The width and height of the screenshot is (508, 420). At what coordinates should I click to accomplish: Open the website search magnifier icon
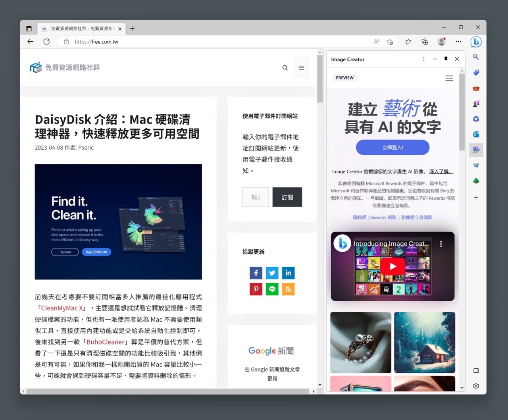[x=285, y=68]
